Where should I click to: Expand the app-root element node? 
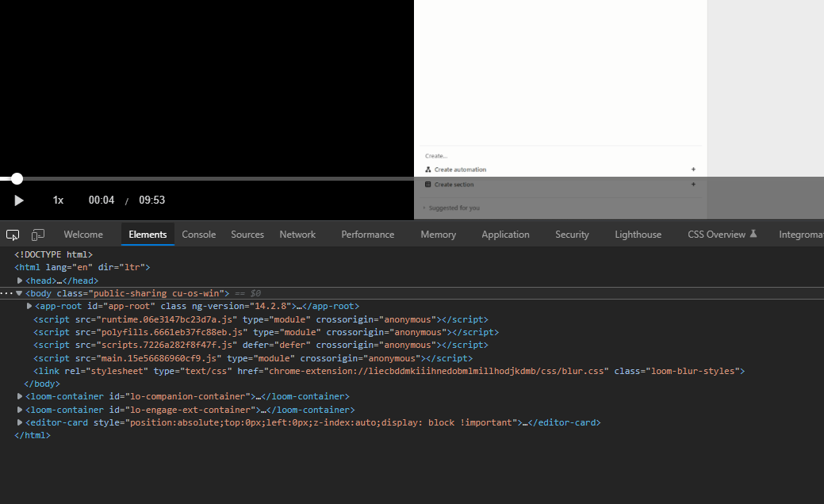29,306
